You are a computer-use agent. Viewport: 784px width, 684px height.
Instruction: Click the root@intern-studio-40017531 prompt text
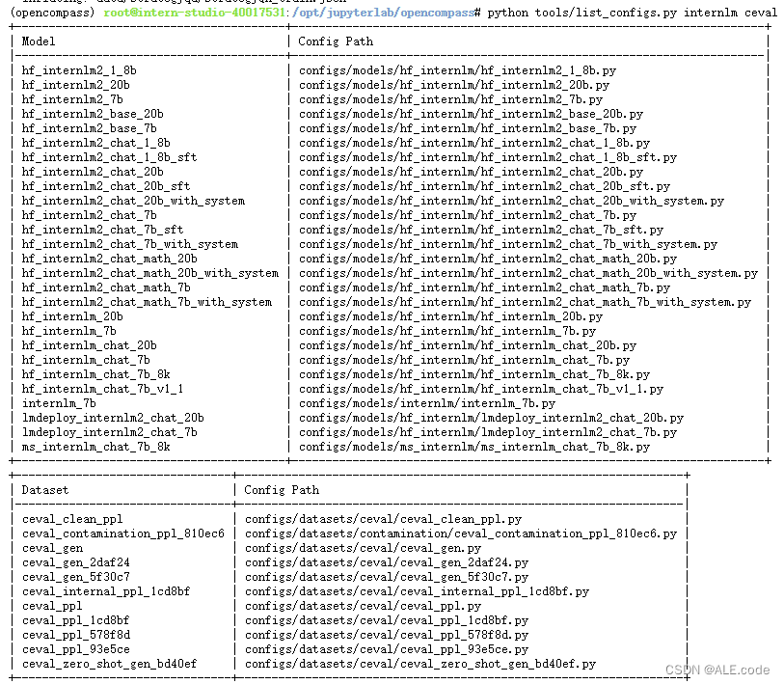195,13
